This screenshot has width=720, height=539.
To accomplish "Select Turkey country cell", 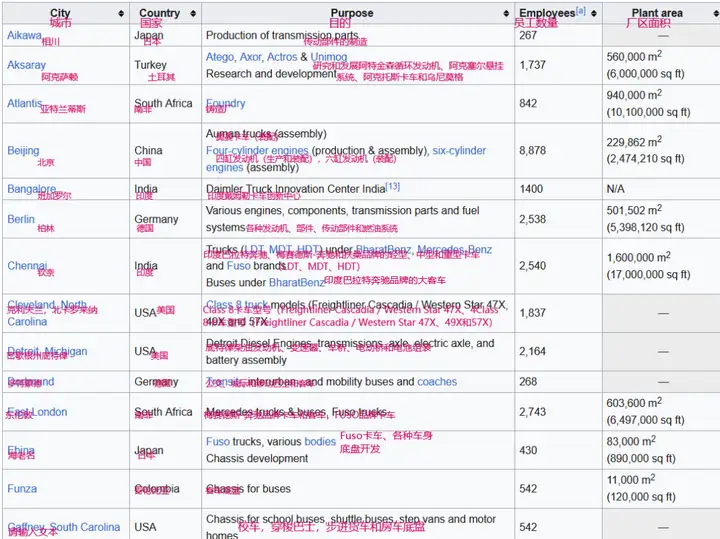I will [151, 65].
